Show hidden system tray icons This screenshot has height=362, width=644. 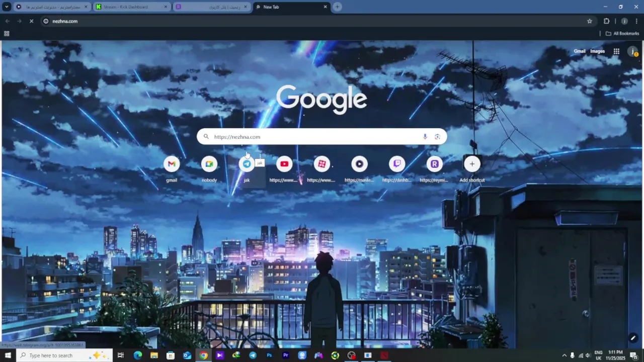565,355
